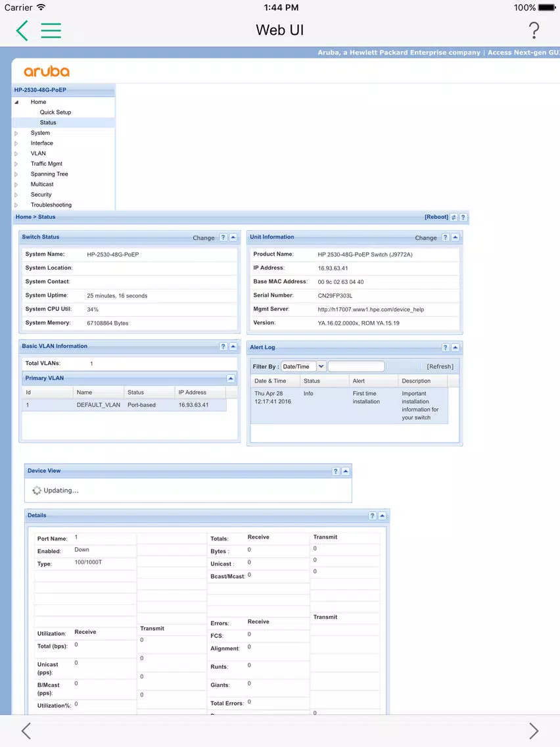Open help icon in Home > Status bar
The width and height of the screenshot is (560, 747).
click(463, 217)
